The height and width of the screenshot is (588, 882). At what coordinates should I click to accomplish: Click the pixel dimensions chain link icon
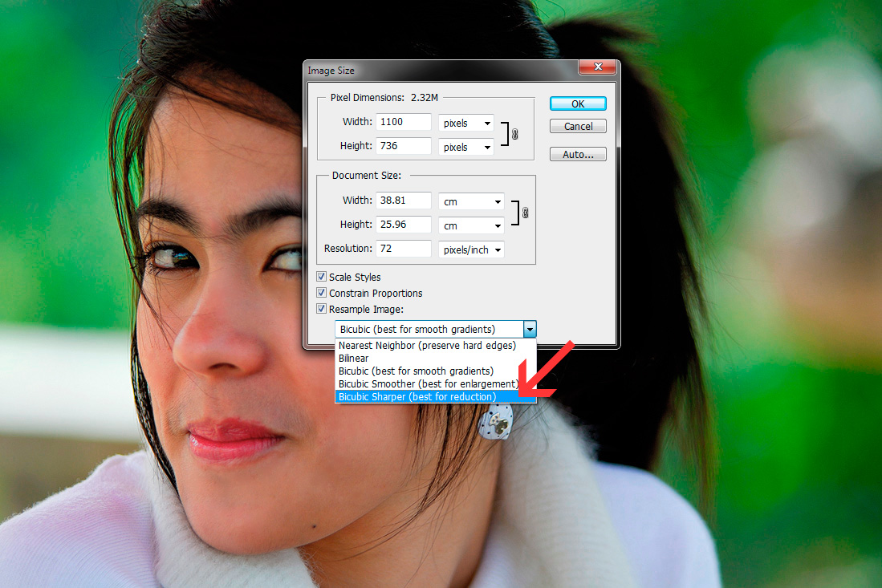(x=514, y=135)
